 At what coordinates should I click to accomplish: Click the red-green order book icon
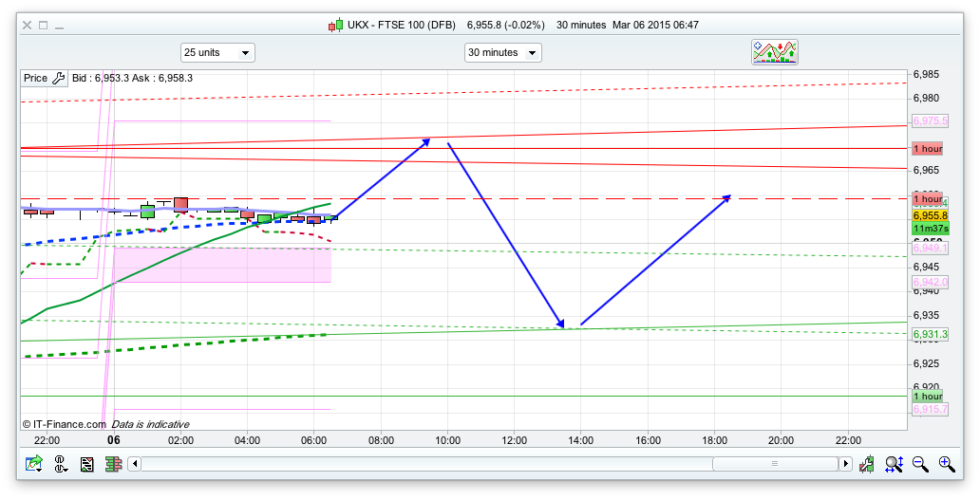coord(113,464)
